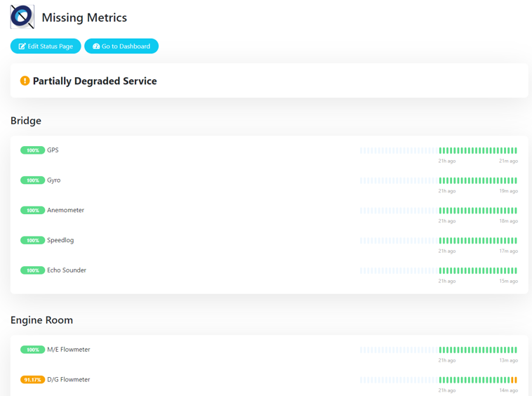Click the Engine Room group heading
The height and width of the screenshot is (396, 532).
click(x=41, y=320)
